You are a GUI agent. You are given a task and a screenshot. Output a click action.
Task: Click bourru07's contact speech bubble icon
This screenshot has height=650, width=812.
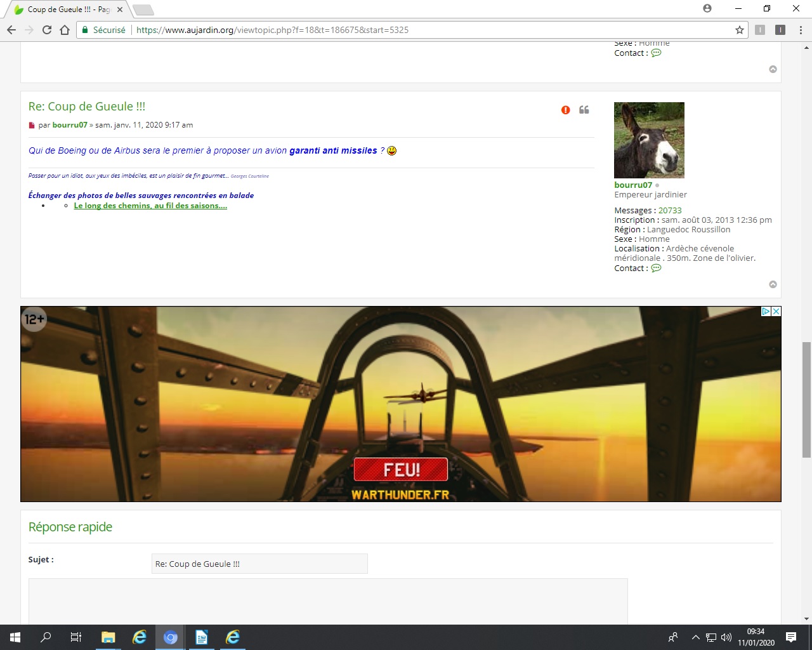click(x=656, y=268)
